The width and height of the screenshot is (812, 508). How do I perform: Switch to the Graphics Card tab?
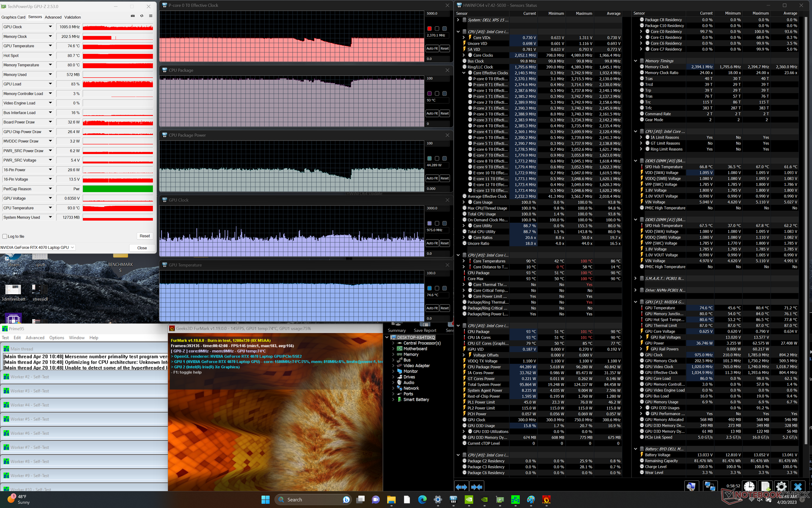(14, 17)
